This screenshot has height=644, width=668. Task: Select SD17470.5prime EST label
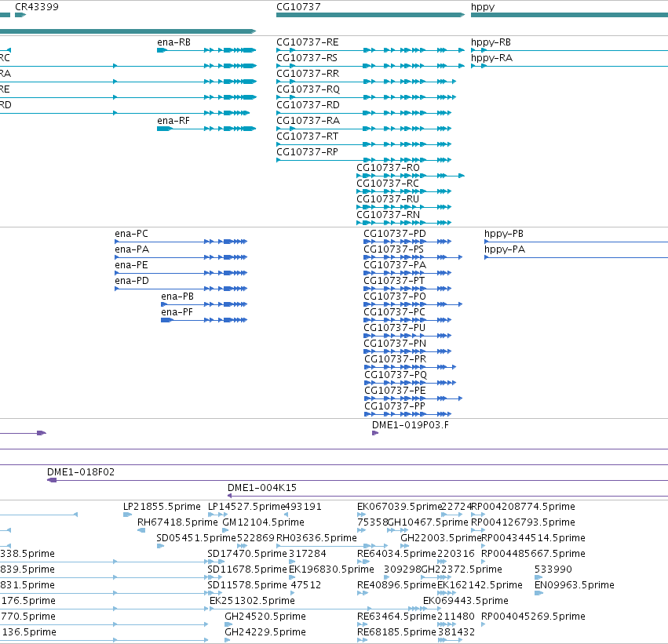[247, 555]
